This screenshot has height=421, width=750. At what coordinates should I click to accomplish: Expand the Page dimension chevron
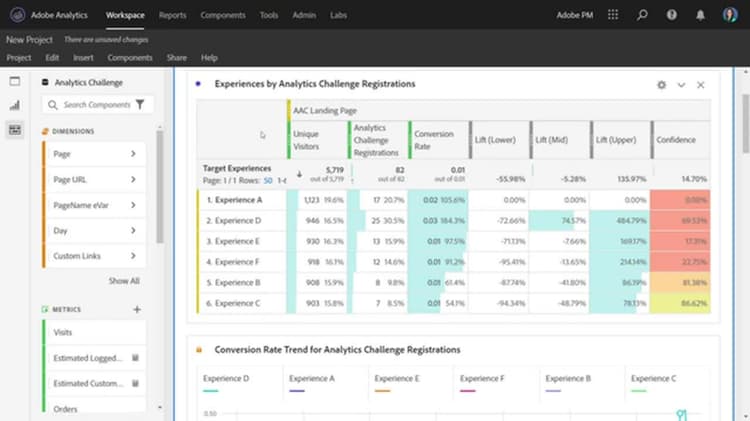click(133, 154)
